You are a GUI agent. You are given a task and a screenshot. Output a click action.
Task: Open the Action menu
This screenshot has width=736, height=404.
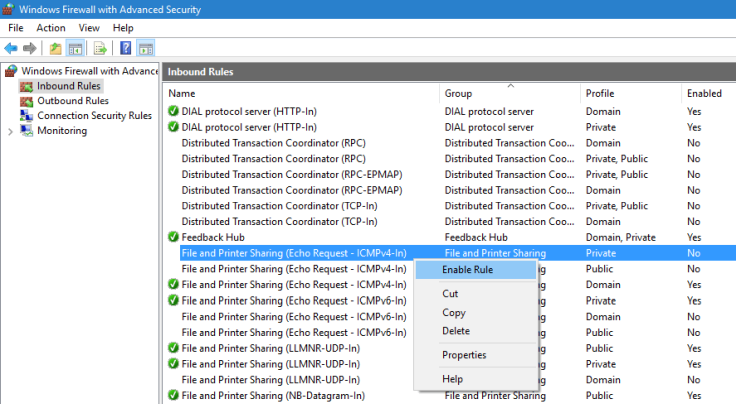pos(50,28)
